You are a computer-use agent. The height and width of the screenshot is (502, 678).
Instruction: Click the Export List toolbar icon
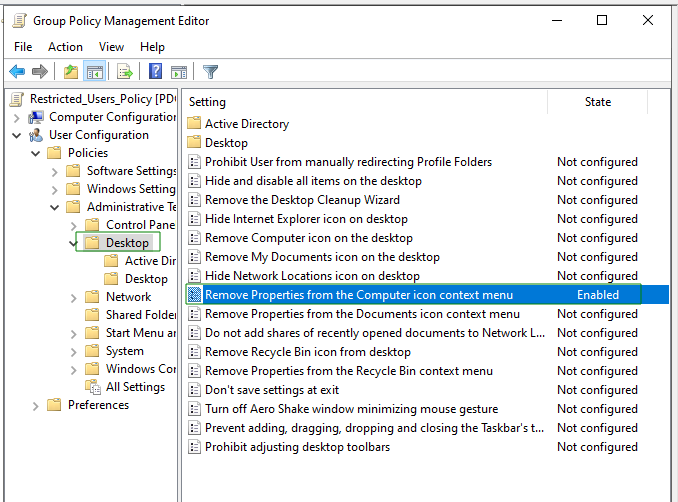pyautogui.click(x=125, y=71)
